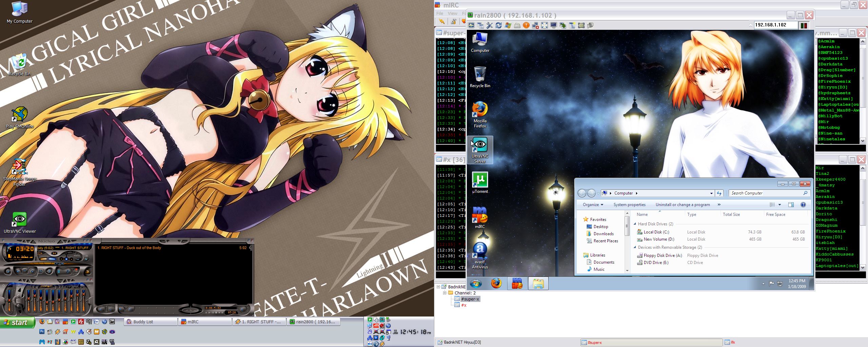Image resolution: width=868 pixels, height=347 pixels.
Task: Open the VNC file transfer icon
Action: coord(563,25)
